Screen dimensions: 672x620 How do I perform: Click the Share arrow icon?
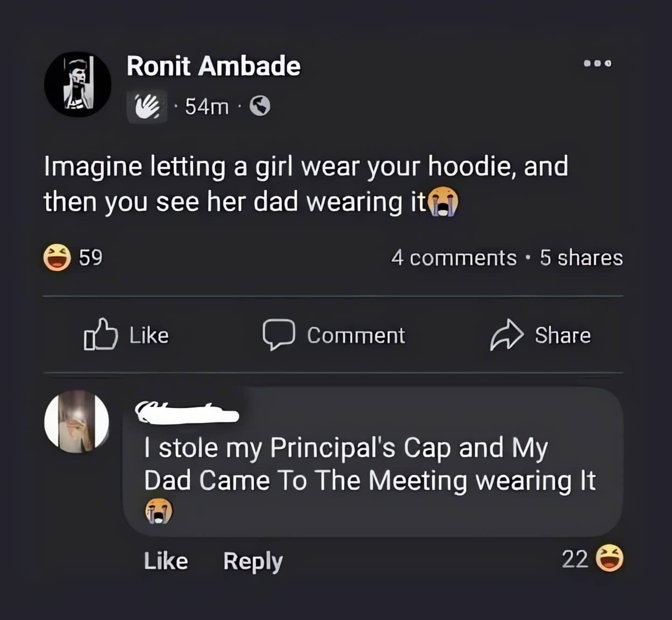pos(506,335)
